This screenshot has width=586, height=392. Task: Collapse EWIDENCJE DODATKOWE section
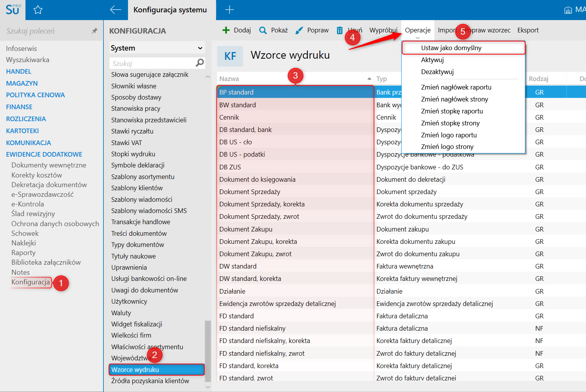(44, 154)
